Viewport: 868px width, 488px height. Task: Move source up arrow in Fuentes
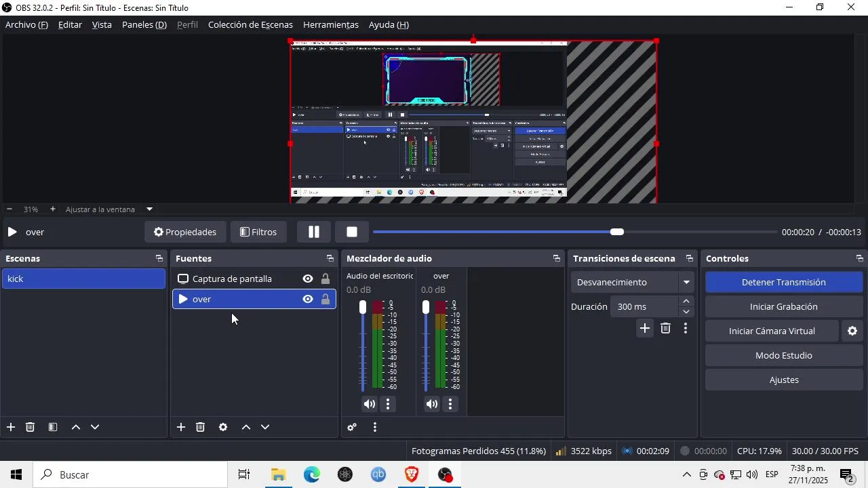pyautogui.click(x=246, y=427)
